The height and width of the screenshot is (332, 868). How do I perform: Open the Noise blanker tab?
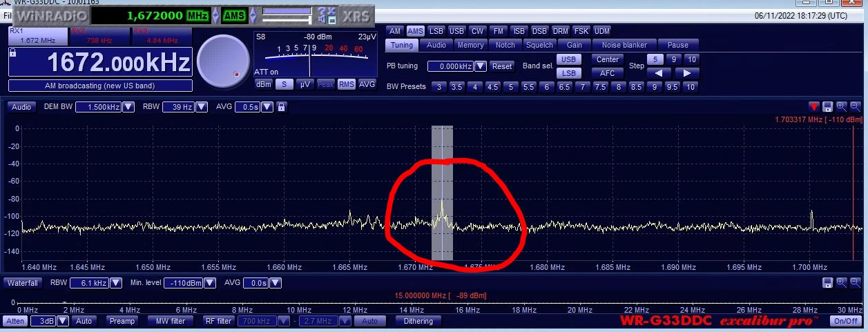click(x=625, y=46)
